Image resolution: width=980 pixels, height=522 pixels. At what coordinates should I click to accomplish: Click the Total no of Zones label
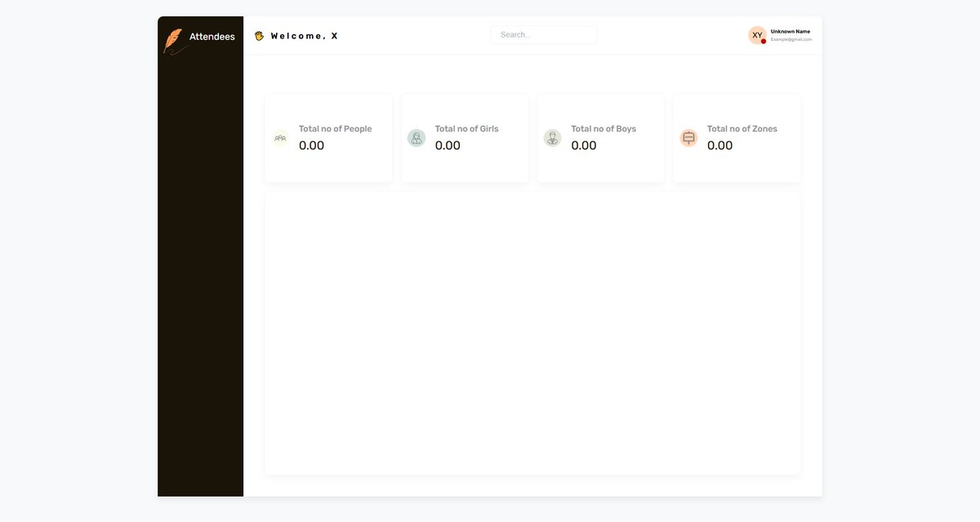pyautogui.click(x=742, y=129)
